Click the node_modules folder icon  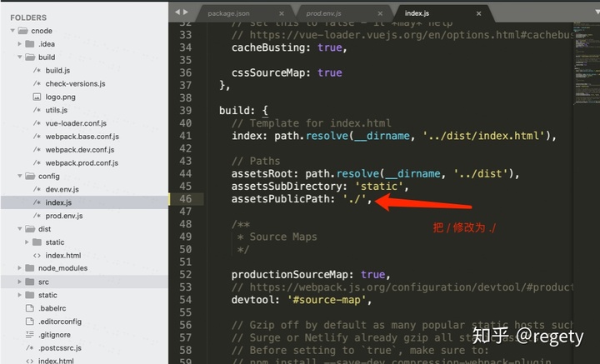pyautogui.click(x=30, y=268)
